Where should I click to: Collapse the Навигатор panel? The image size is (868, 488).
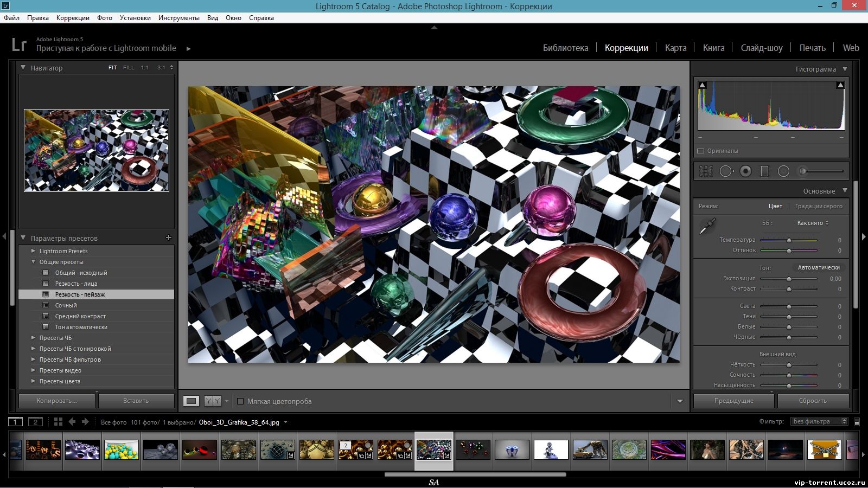click(x=23, y=68)
